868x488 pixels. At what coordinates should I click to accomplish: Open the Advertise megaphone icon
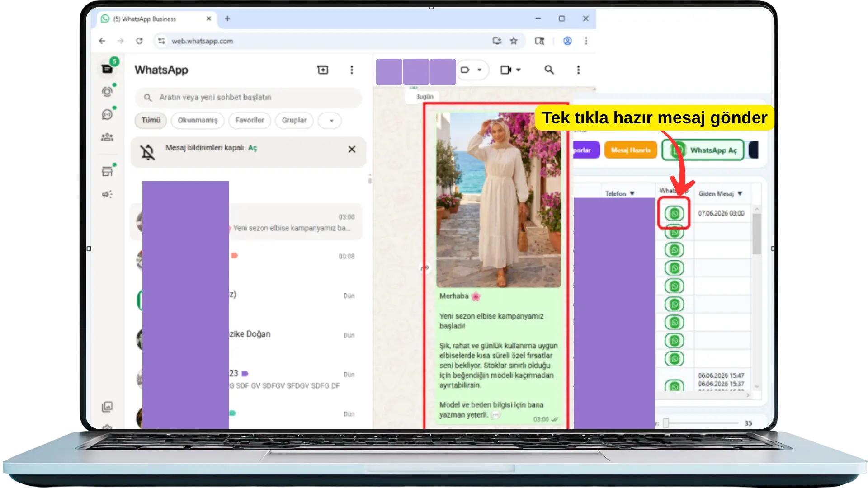click(107, 194)
